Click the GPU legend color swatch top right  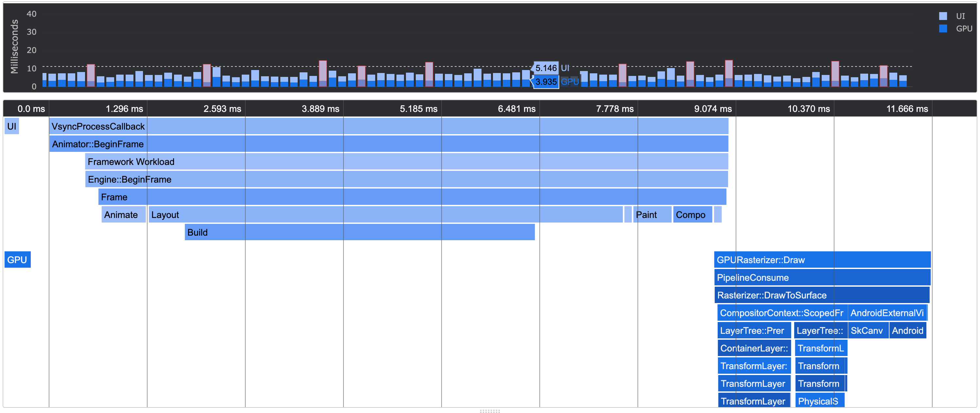click(x=943, y=28)
